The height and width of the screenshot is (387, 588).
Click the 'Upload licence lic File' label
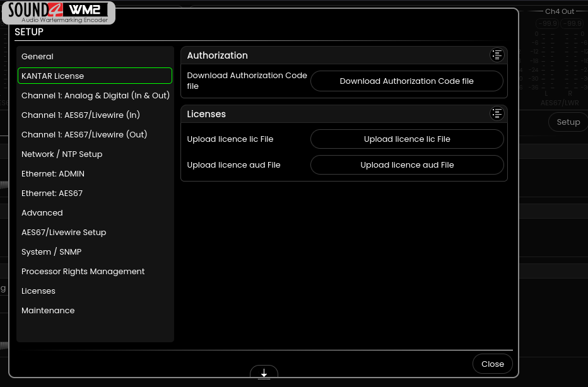click(x=230, y=139)
